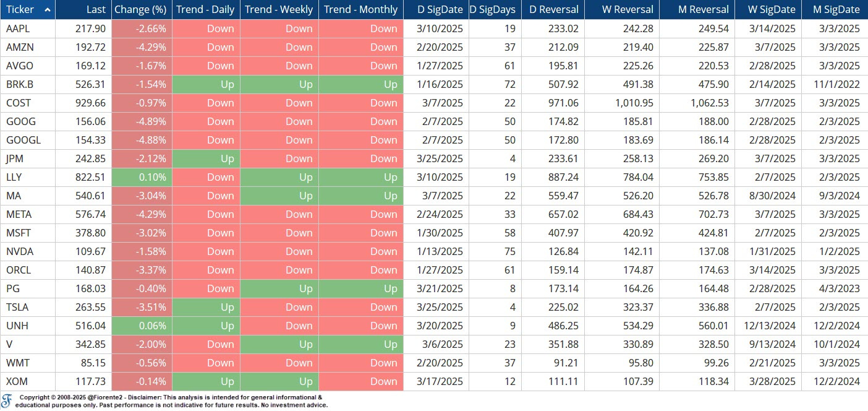Screen dimensions: 868x411
Task: Select the ORCL ticker cell
Action: coord(28,270)
